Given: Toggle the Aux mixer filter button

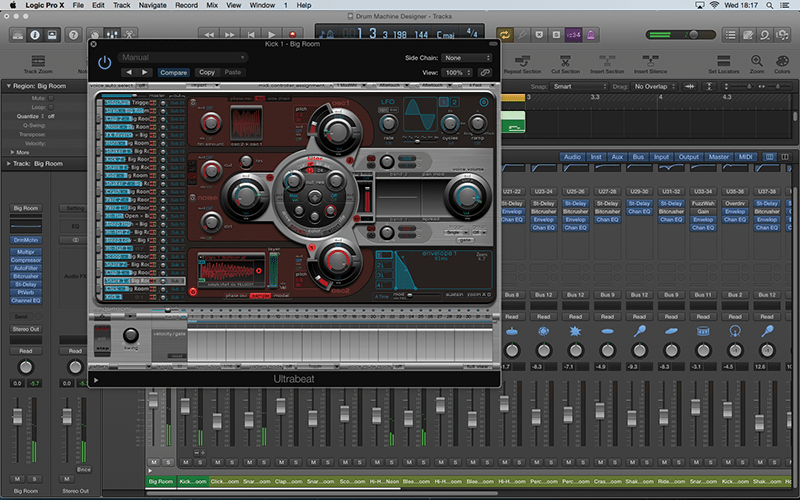Looking at the screenshot, I should point(617,157).
